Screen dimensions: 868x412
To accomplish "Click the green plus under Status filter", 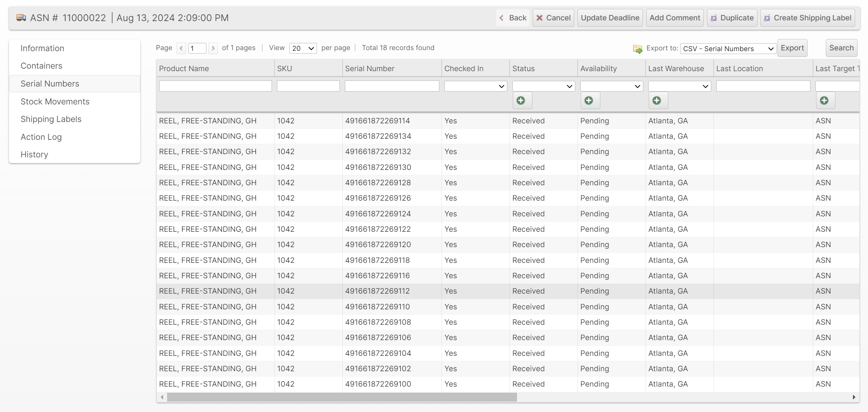I will [x=521, y=100].
